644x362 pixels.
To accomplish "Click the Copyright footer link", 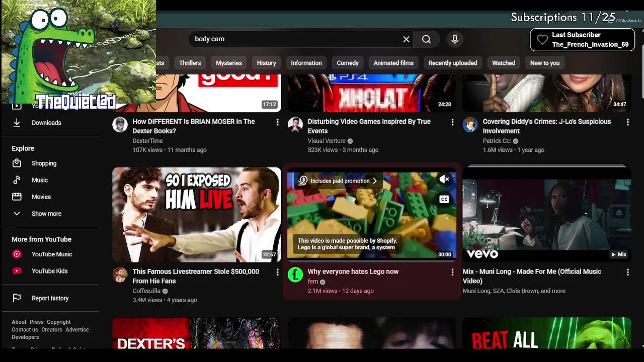I will 59,322.
